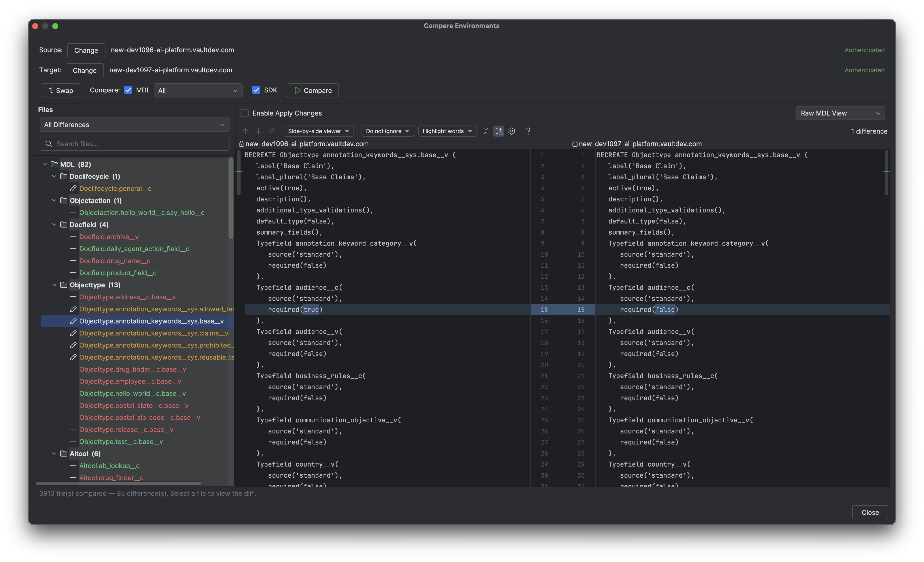The height and width of the screenshot is (562, 924).
Task: Click the lock icon beside new-dev1097 header
Action: tap(575, 144)
